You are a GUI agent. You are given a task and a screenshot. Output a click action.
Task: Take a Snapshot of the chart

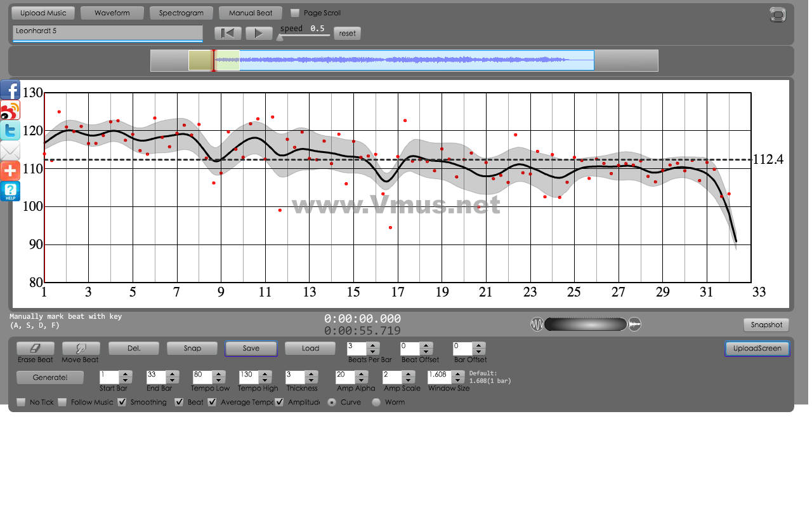coord(766,324)
